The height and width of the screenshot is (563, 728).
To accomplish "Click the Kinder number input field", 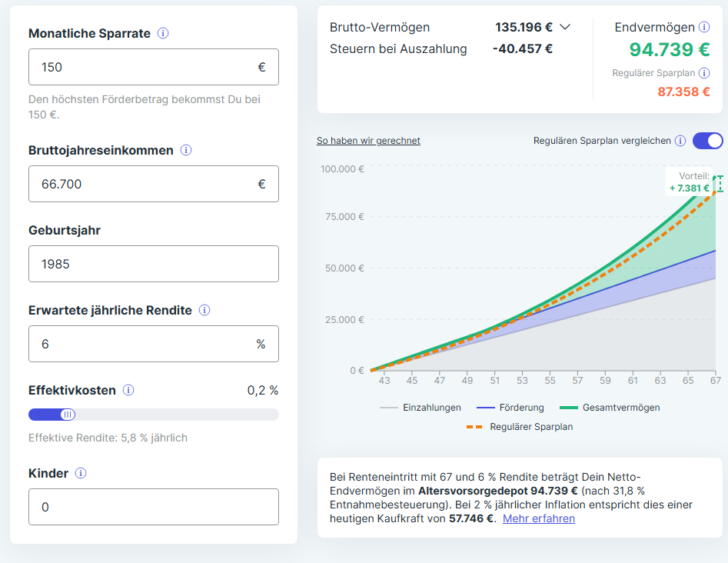I will click(153, 508).
